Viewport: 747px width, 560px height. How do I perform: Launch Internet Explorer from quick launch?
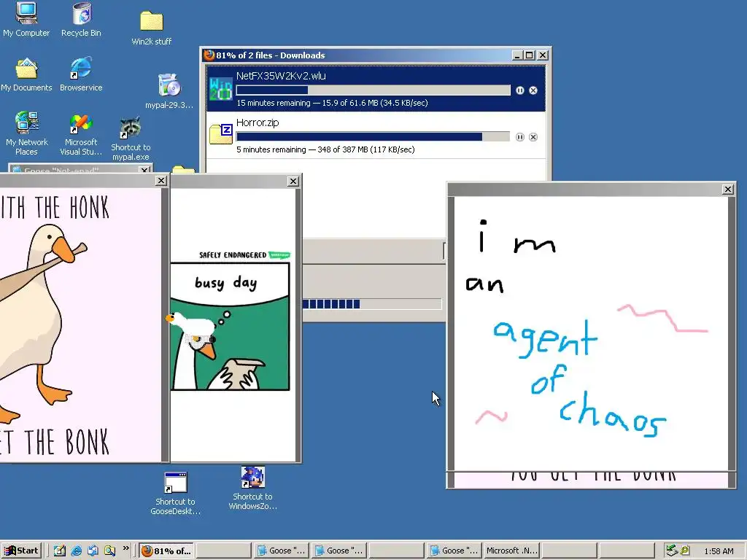[76, 551]
